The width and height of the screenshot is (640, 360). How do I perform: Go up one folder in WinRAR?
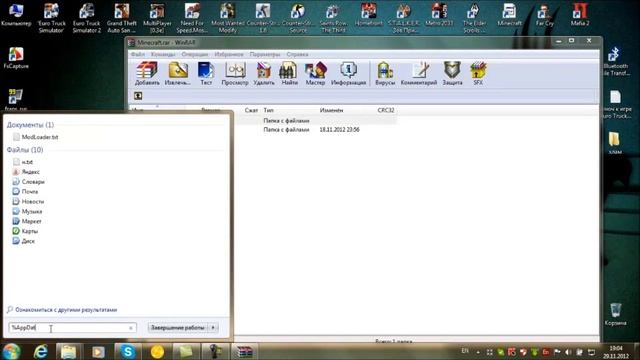point(138,96)
